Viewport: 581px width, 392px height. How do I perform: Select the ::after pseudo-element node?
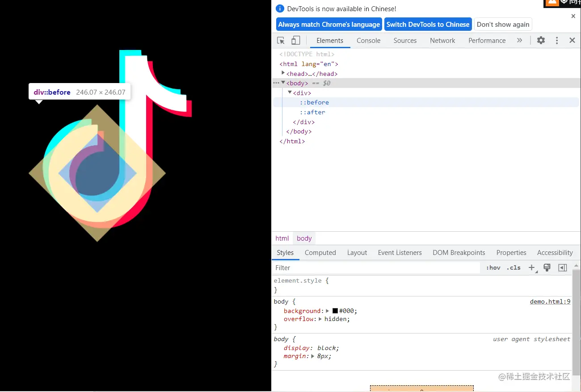(312, 112)
